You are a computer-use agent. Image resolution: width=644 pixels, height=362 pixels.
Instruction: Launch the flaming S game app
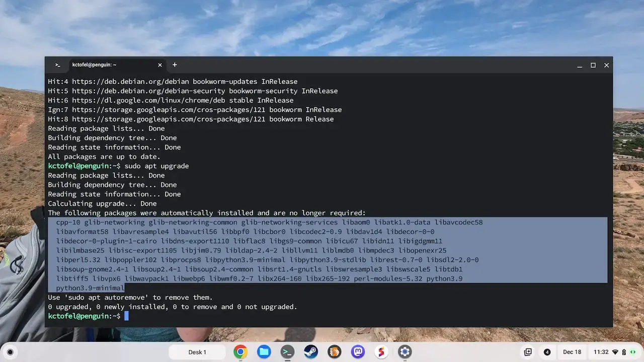click(381, 352)
